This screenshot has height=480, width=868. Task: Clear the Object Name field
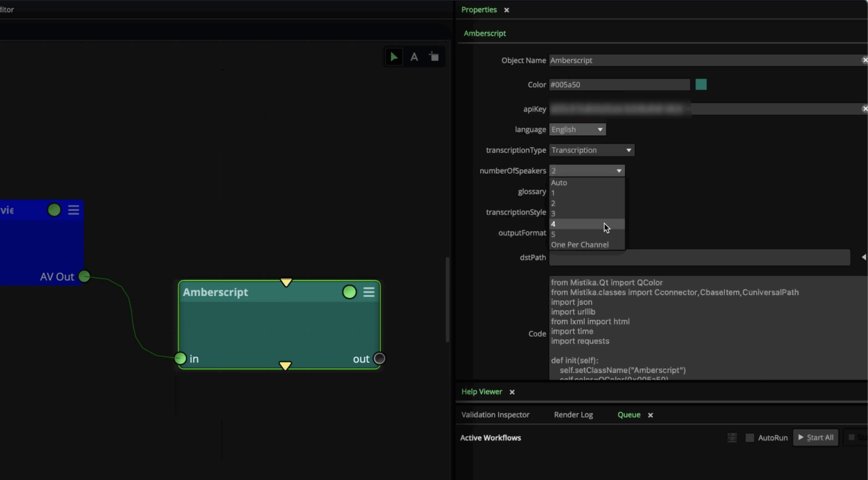(x=865, y=60)
